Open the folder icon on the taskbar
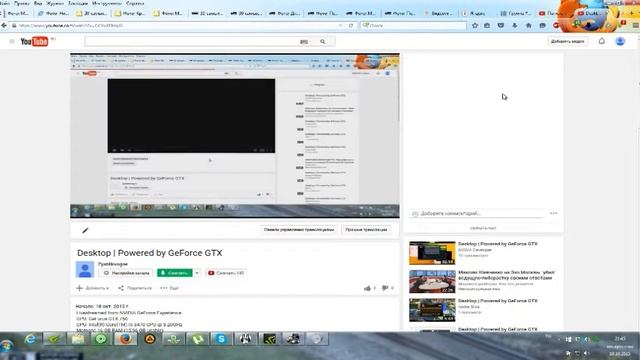Image resolution: width=640 pixels, height=360 pixels. (x=78, y=339)
